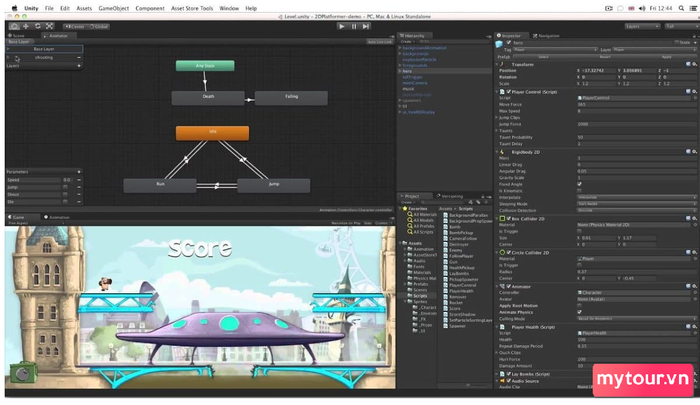
Task: Select the Move tool in toolbar
Action: click(x=26, y=26)
